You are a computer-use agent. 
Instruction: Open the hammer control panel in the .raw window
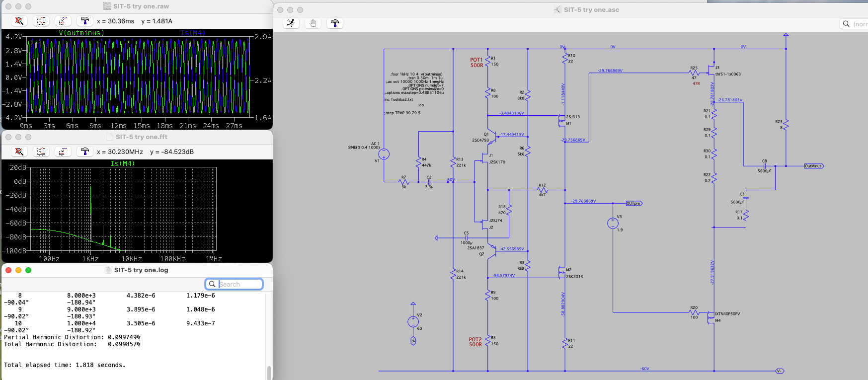(x=85, y=21)
